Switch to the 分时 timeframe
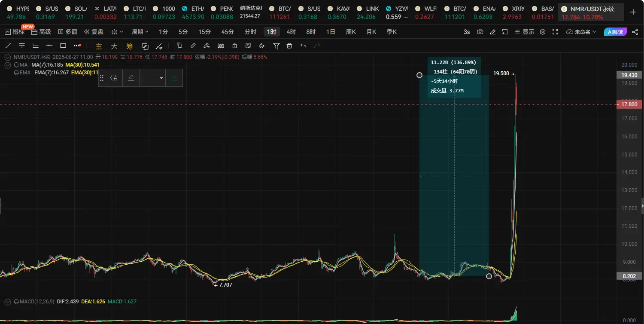 [250, 32]
